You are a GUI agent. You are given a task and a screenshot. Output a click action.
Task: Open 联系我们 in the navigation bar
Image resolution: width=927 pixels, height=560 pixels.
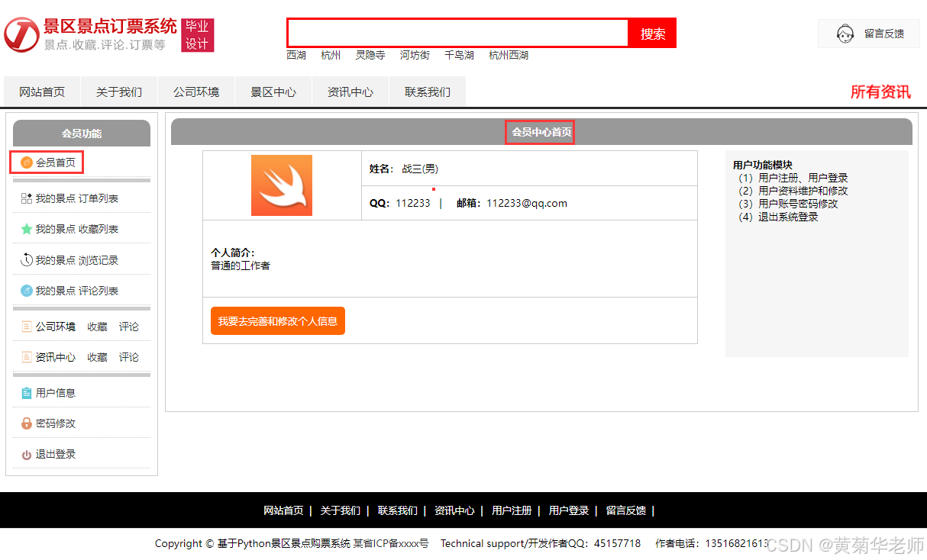click(x=428, y=92)
